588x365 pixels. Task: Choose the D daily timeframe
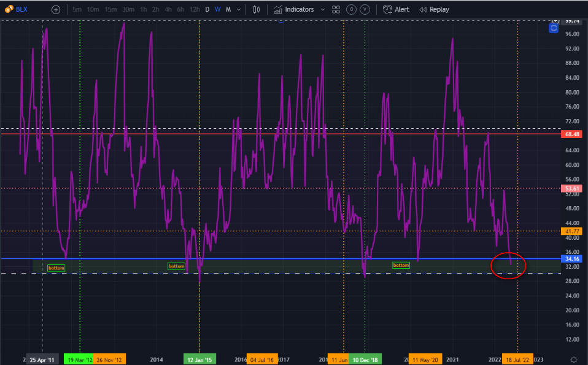point(207,9)
